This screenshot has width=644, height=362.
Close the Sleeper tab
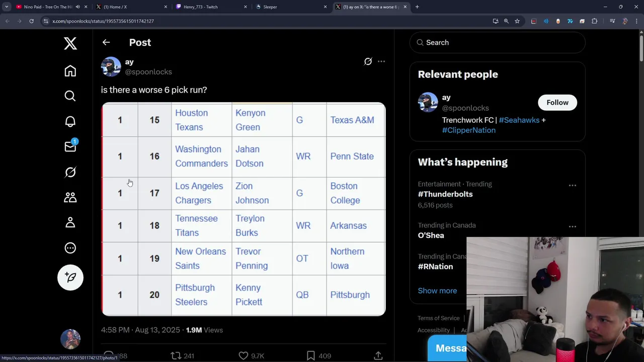coord(326,7)
